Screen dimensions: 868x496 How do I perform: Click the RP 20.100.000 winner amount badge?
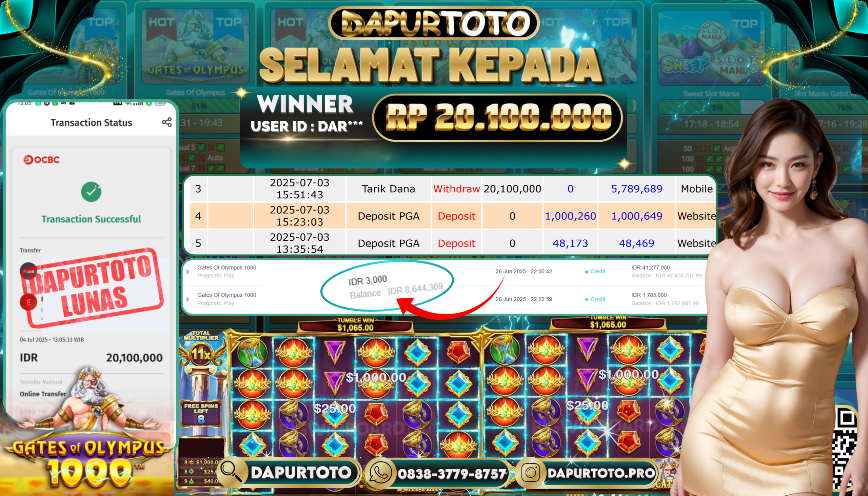497,118
